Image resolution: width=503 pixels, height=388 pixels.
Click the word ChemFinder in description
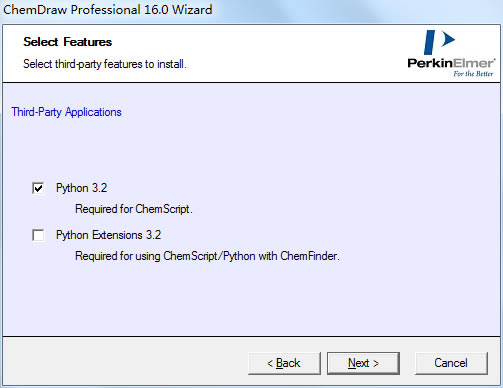pos(309,256)
